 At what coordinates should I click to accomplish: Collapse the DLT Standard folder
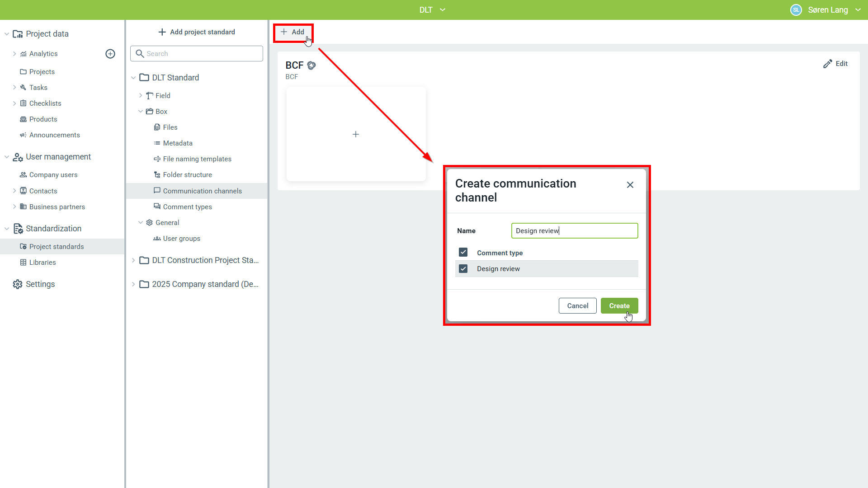click(133, 78)
